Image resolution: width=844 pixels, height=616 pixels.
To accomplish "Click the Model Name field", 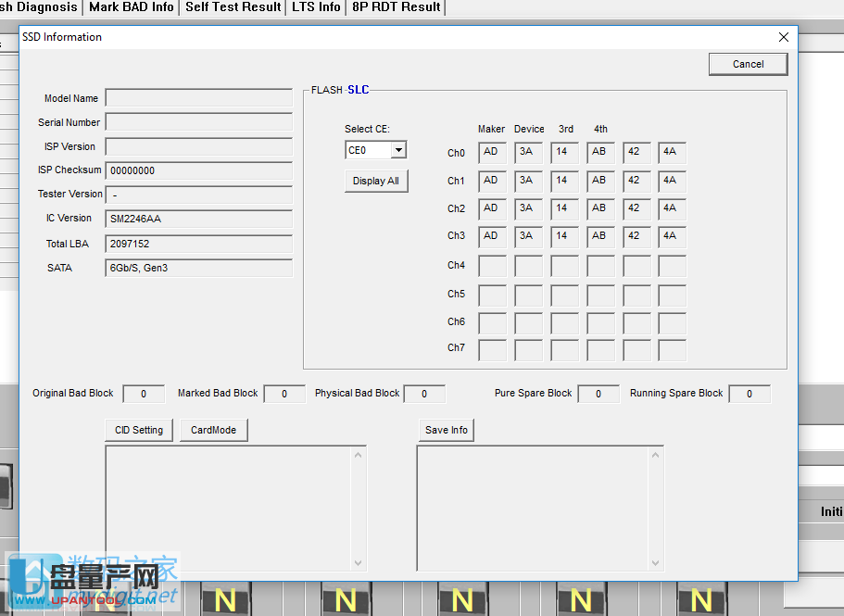I will 198,98.
